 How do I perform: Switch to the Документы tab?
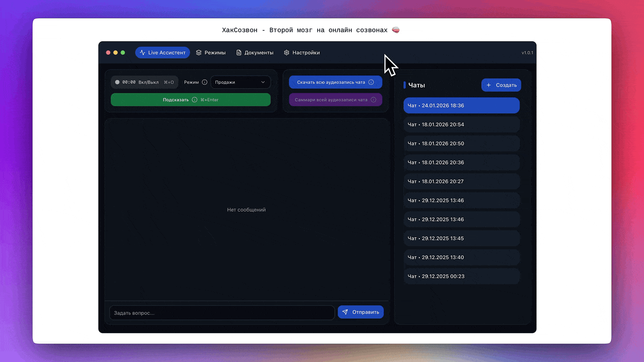(255, 53)
